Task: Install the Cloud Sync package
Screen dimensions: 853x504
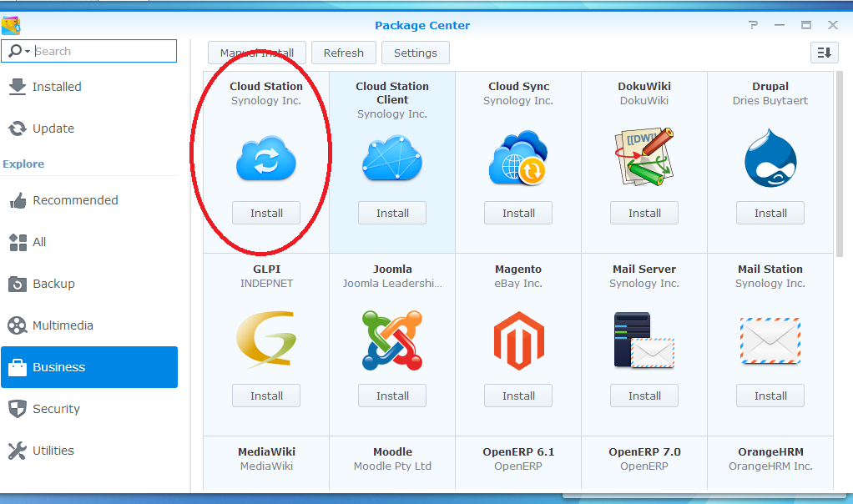Action: (x=518, y=213)
